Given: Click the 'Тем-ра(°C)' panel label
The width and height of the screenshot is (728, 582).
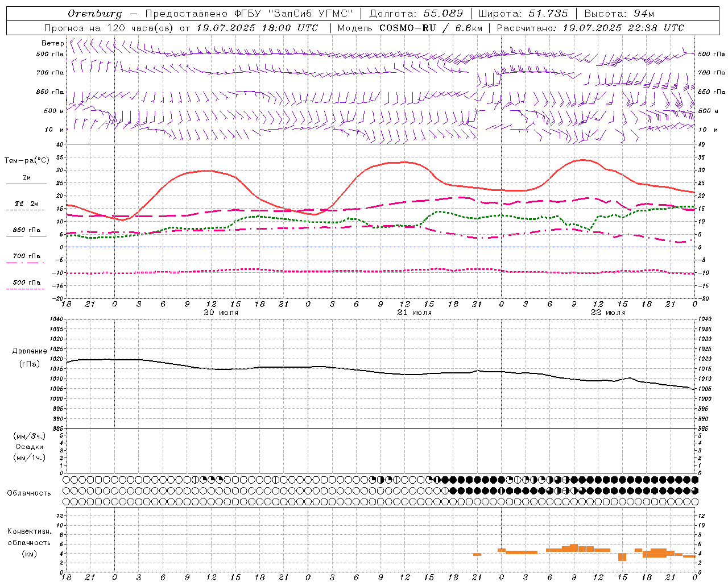Looking at the screenshot, I should click(27, 161).
